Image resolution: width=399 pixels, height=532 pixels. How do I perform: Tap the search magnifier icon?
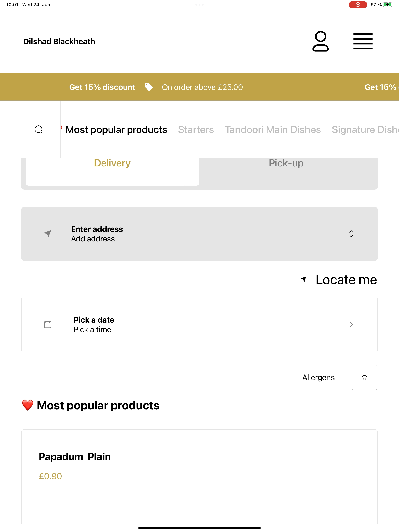tap(39, 129)
